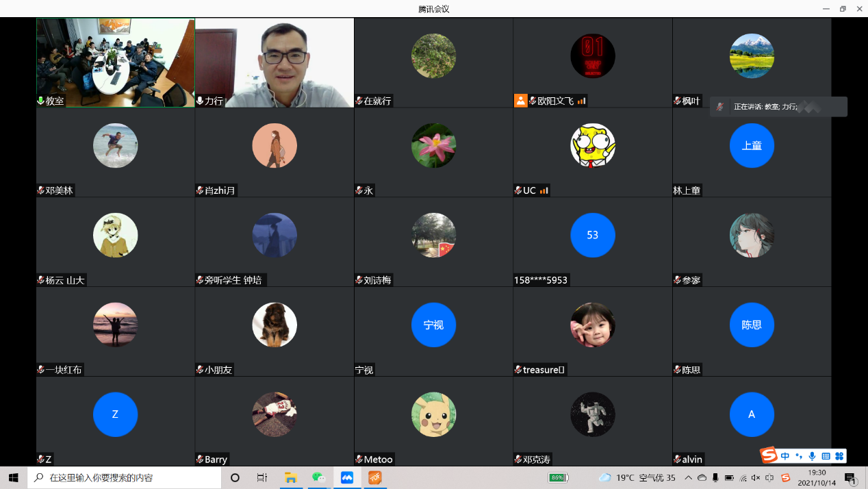Toggle Sogou input mode with the 中 button
Image resolution: width=868 pixels, height=489 pixels.
tap(785, 455)
